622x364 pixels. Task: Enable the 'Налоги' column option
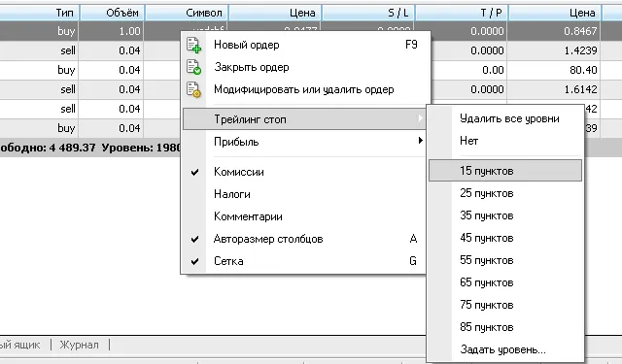point(305,194)
